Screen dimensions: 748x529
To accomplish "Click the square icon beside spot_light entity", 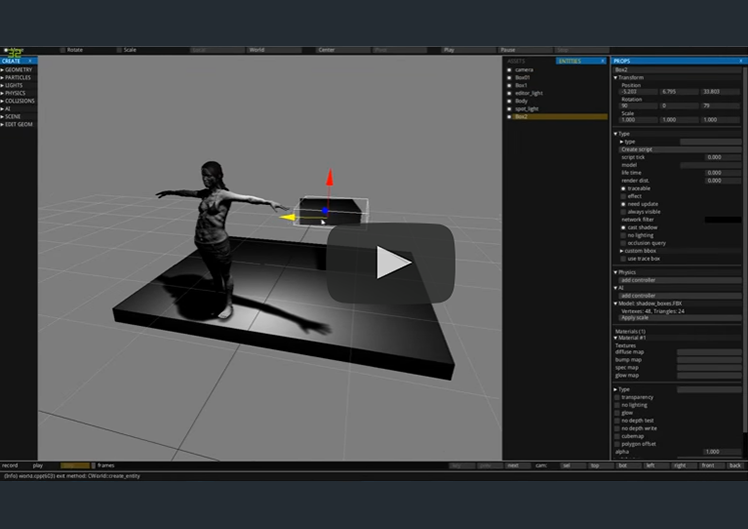I will [x=509, y=109].
